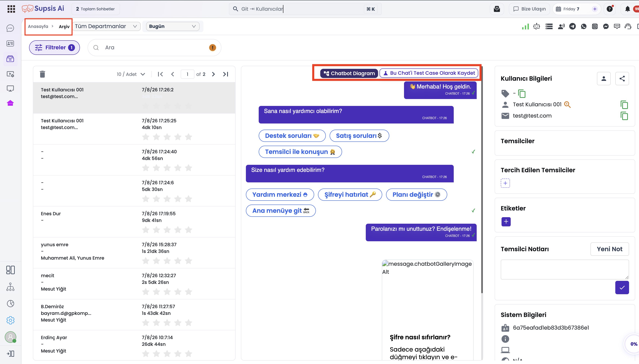This screenshot has height=364, width=639.
Task: Click the Telegram channel icon
Action: click(x=572, y=26)
